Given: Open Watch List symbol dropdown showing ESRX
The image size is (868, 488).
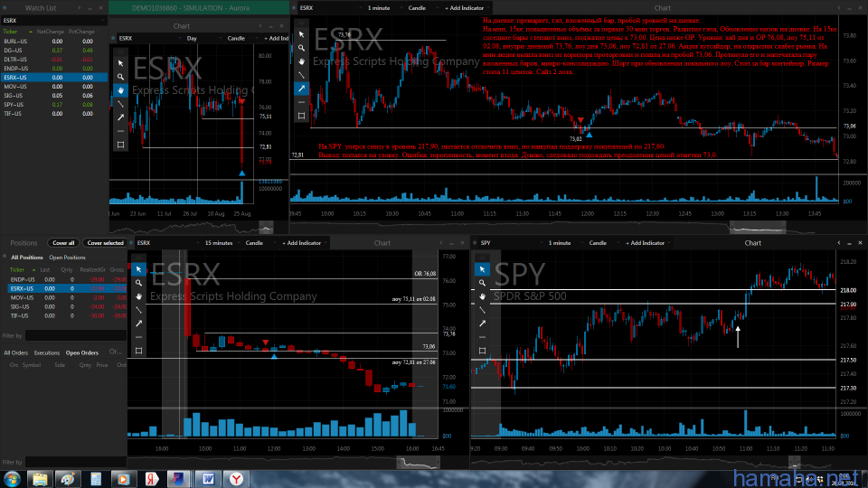Looking at the screenshot, I should [53, 21].
